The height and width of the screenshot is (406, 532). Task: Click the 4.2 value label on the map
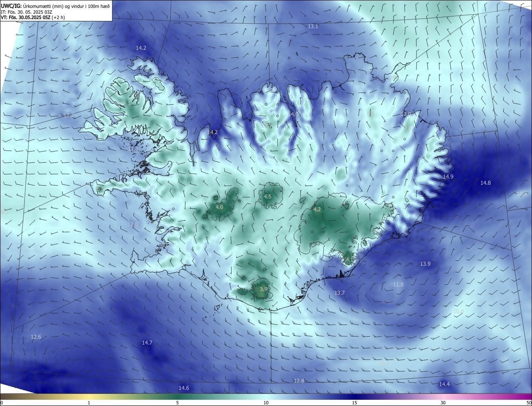[317, 210]
